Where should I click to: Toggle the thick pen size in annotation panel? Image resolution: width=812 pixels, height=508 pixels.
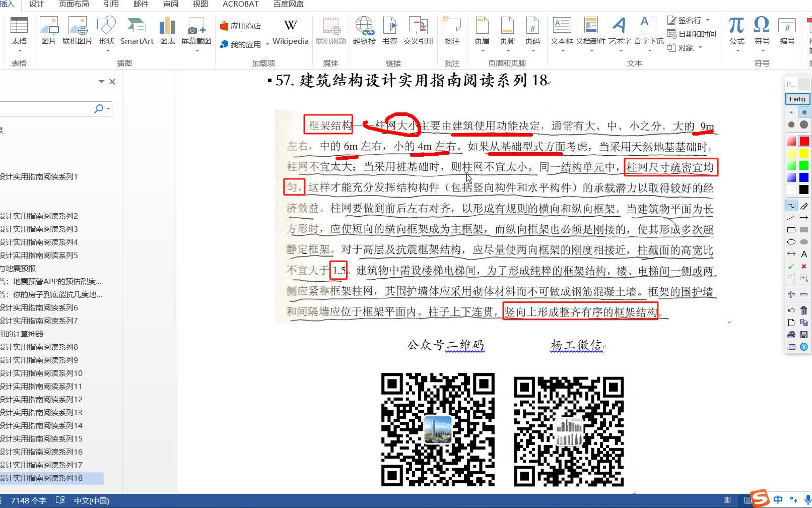tap(804, 124)
